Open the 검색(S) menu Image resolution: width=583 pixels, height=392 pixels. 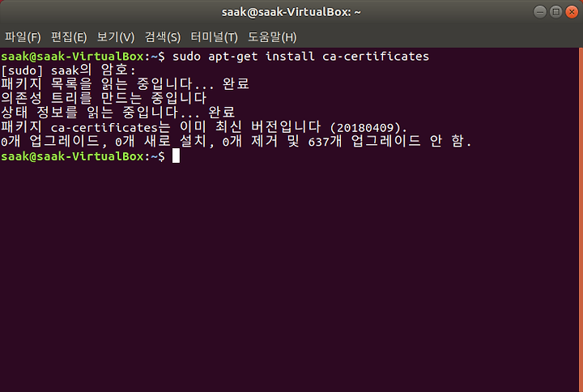pyautogui.click(x=163, y=36)
